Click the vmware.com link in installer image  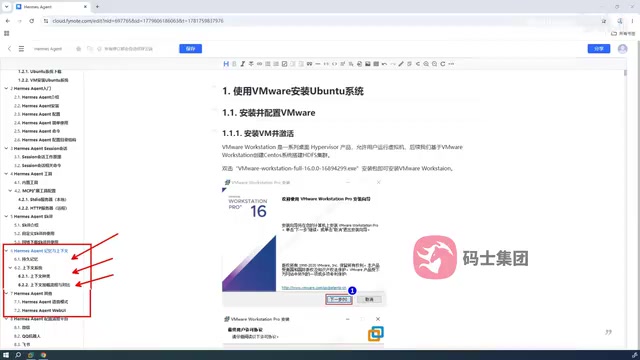314,288
